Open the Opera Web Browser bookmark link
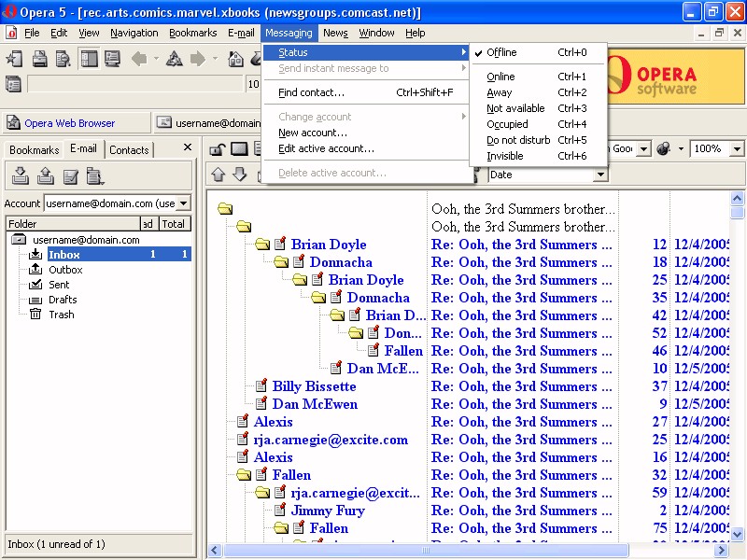747x560 pixels. 69,123
